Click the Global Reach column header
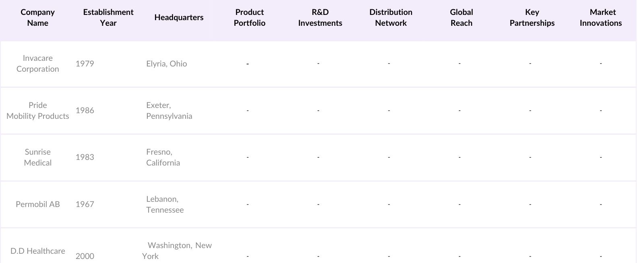644x263 pixels. pos(461,18)
